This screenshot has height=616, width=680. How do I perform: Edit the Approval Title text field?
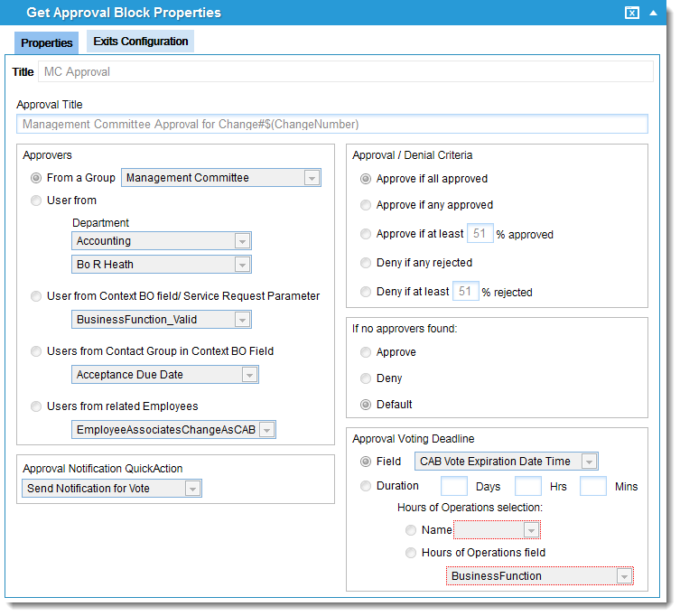pyautogui.click(x=331, y=124)
